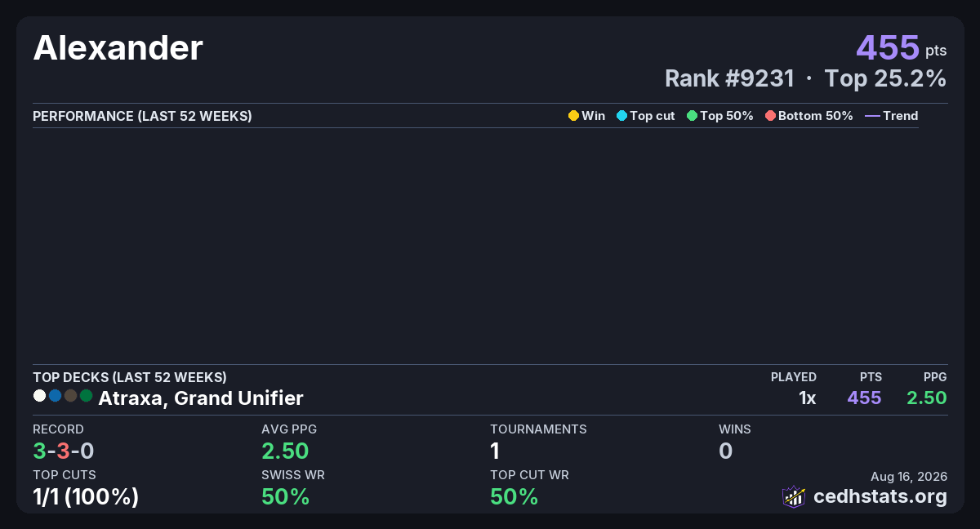Click the 3-3-0 record value
This screenshot has width=980, height=529.
click(x=64, y=451)
